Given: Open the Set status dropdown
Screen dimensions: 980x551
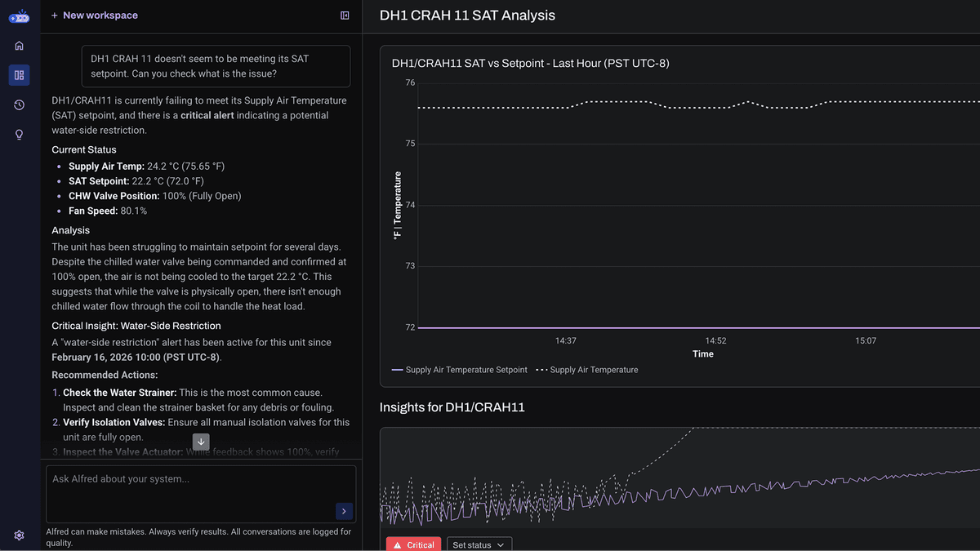Looking at the screenshot, I should pos(479,544).
